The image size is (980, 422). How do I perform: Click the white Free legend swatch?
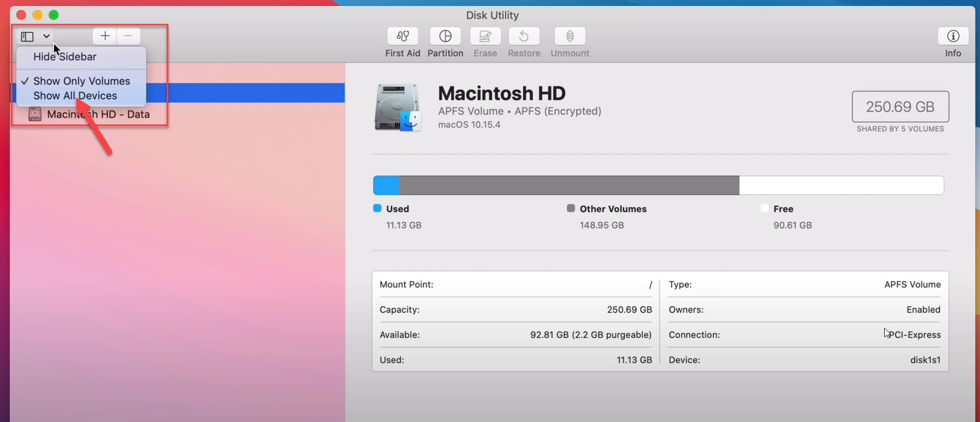tap(765, 208)
